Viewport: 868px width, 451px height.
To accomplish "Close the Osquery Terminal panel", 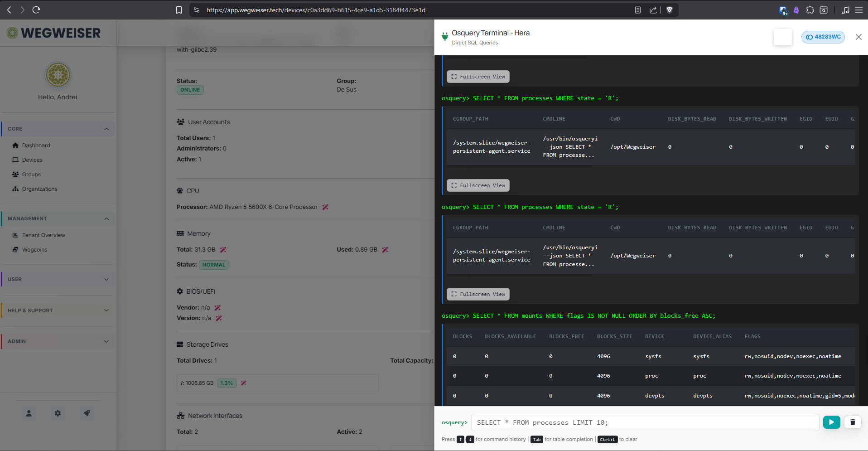I will pyautogui.click(x=858, y=37).
